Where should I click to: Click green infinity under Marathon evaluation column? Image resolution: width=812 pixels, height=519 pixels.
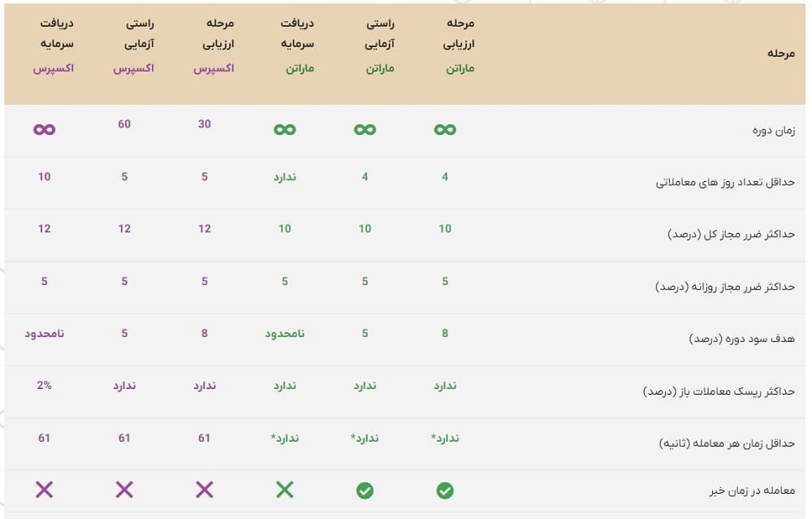[445, 128]
